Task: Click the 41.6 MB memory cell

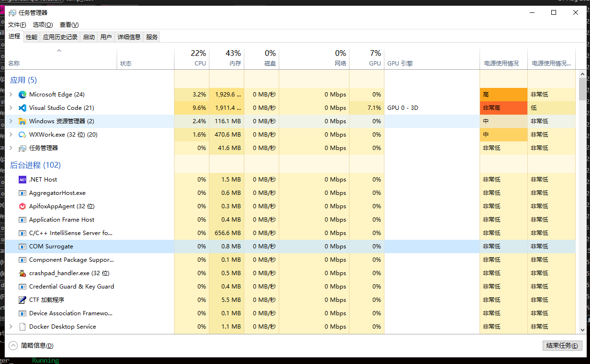Action: click(x=227, y=148)
